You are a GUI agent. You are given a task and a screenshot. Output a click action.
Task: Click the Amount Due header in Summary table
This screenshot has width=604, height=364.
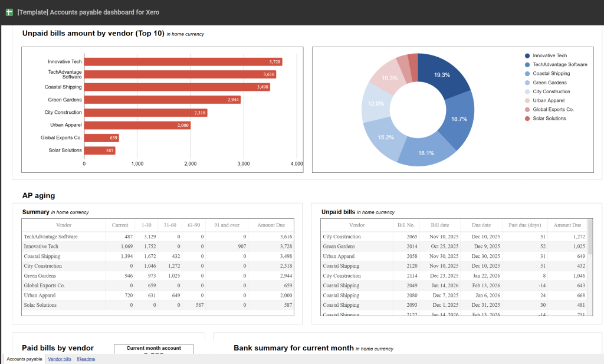coord(271,225)
